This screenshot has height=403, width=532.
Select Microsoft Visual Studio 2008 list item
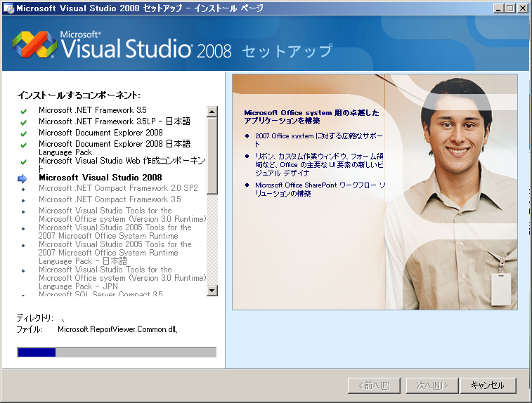click(x=100, y=178)
